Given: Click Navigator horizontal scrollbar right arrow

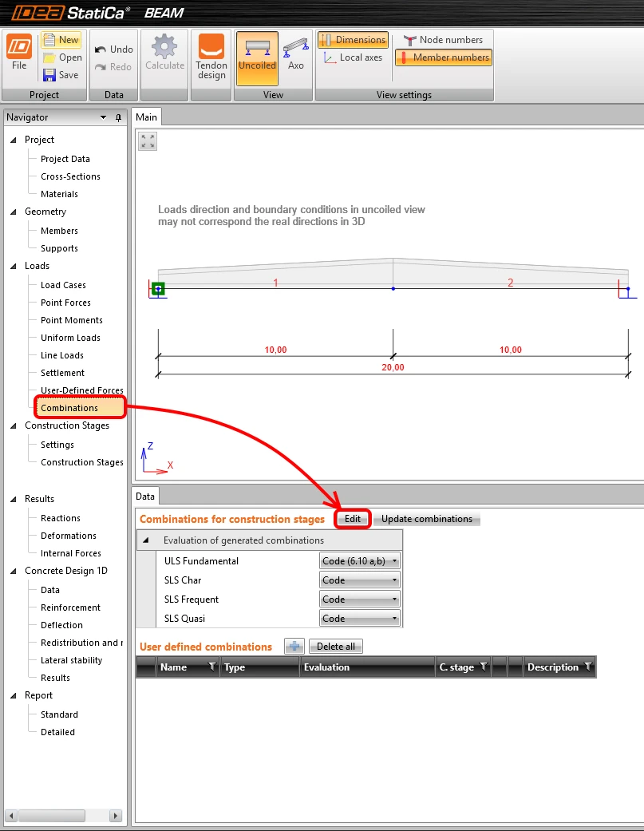Looking at the screenshot, I should click(x=116, y=815).
